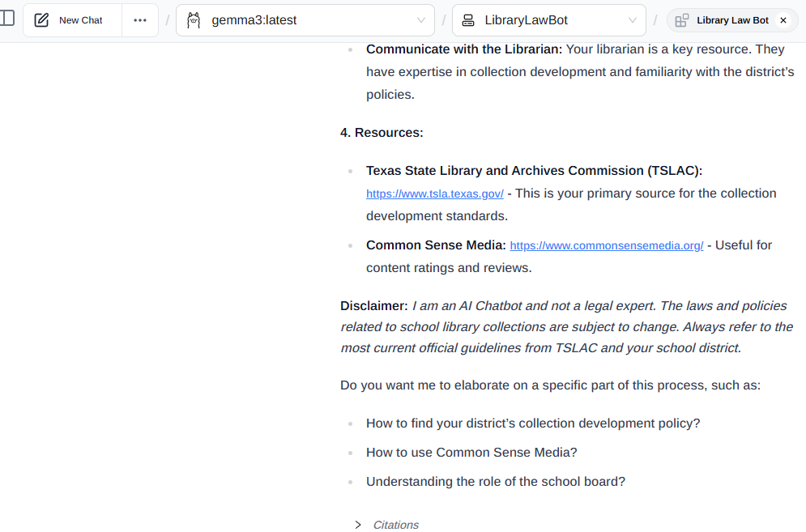The image size is (806, 532).
Task: Open the tsla.texas.gov link
Action: (x=434, y=194)
